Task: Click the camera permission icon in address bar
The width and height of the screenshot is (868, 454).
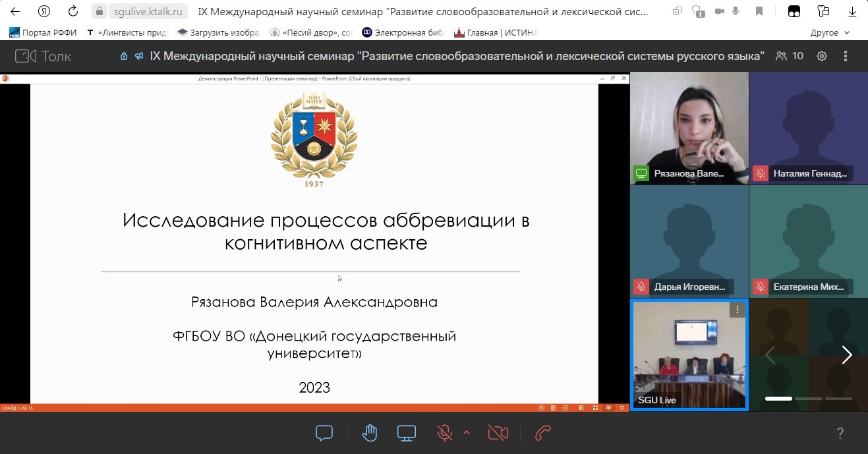Action: [x=719, y=12]
